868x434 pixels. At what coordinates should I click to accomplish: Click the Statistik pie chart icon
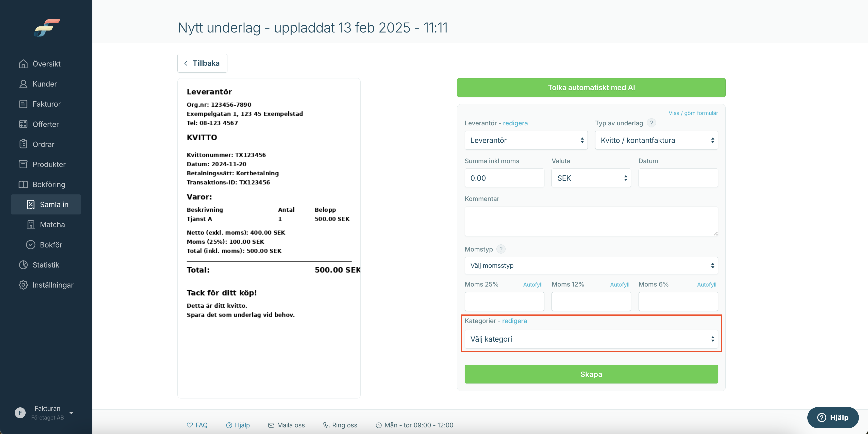pos(23,265)
